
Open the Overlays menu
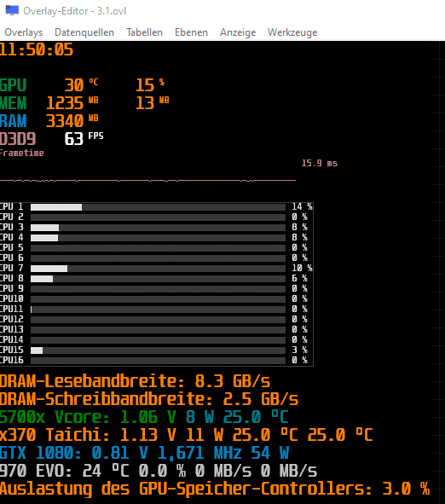coord(24,32)
